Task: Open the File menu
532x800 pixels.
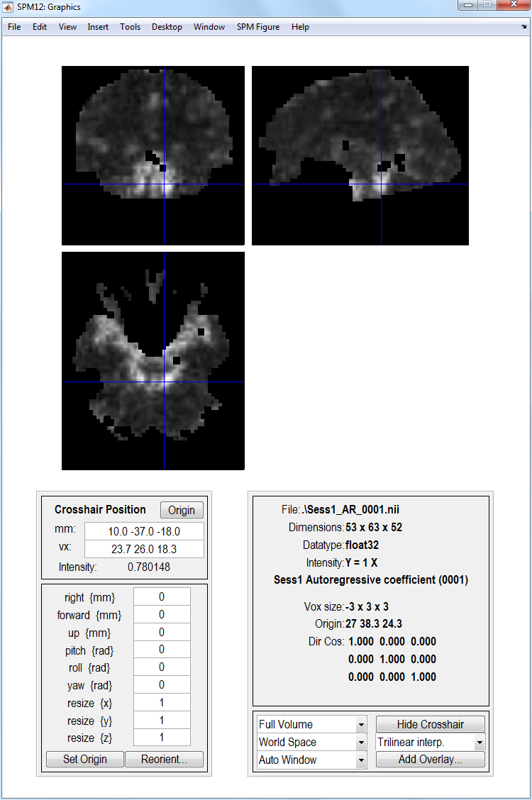Action: [x=14, y=27]
